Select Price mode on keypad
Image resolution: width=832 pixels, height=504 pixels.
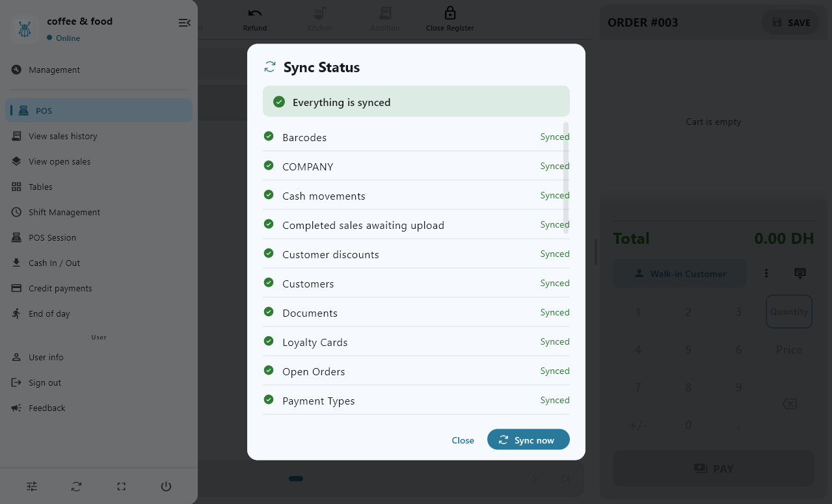click(789, 350)
